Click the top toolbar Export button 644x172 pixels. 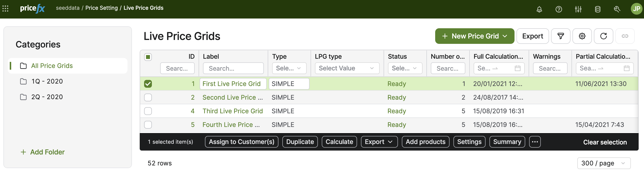[x=533, y=36]
